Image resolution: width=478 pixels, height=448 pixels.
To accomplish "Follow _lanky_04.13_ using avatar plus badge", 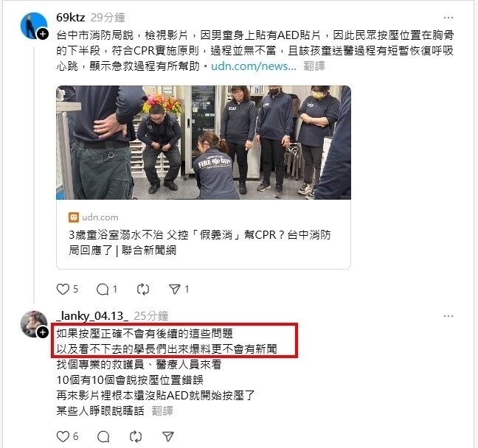I will pos(43,332).
